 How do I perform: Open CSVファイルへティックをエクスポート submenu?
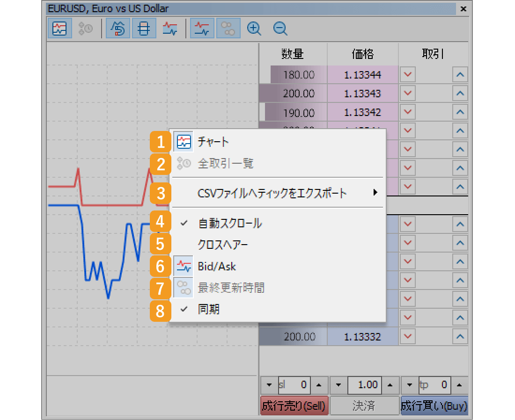[x=278, y=193]
